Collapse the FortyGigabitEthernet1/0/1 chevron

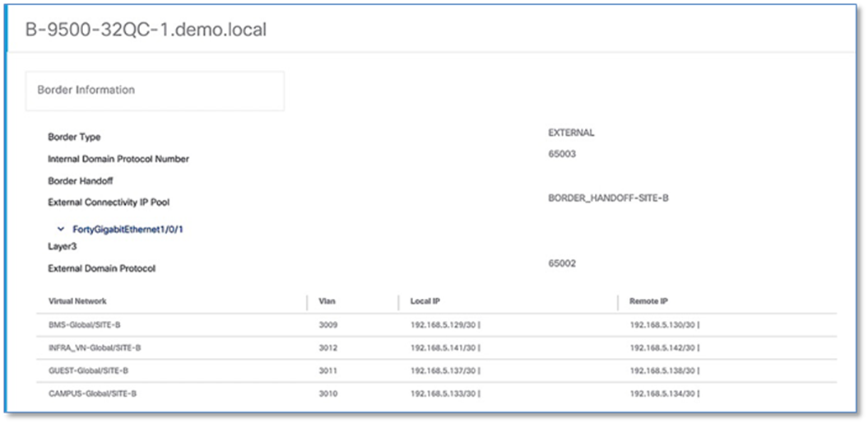(62, 229)
